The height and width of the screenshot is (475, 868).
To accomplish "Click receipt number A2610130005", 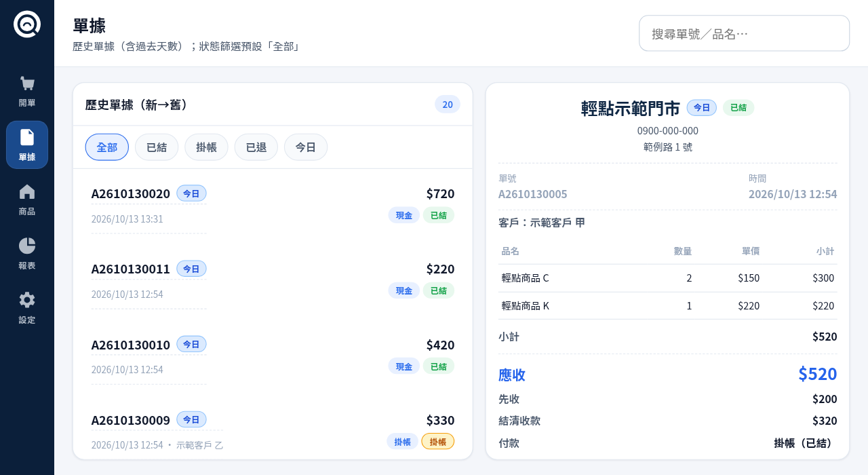I will pos(533,194).
